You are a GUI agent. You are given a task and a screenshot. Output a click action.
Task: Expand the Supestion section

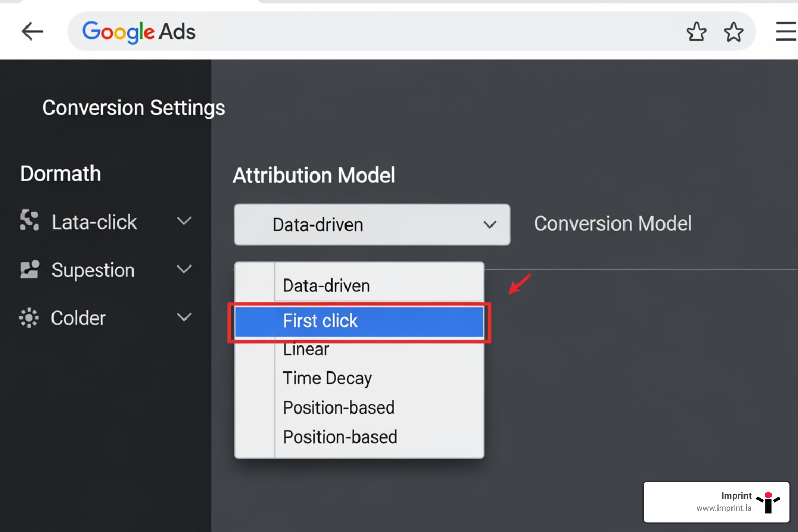(x=184, y=269)
